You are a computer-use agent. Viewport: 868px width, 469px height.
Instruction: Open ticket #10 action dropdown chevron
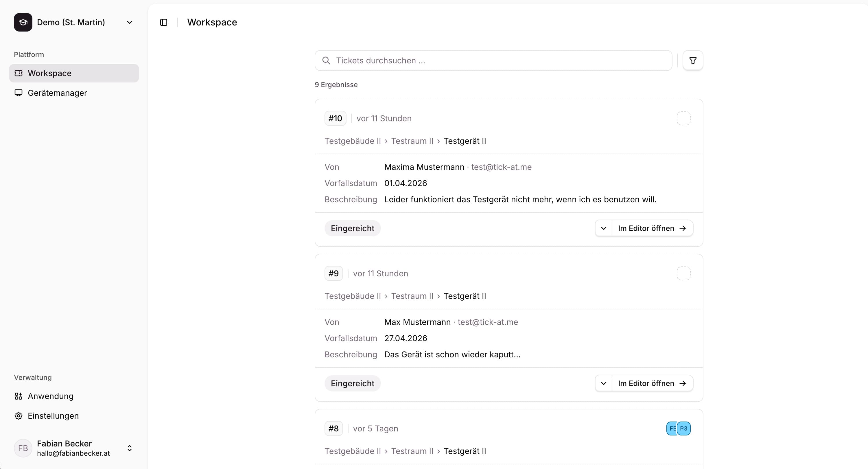click(603, 228)
